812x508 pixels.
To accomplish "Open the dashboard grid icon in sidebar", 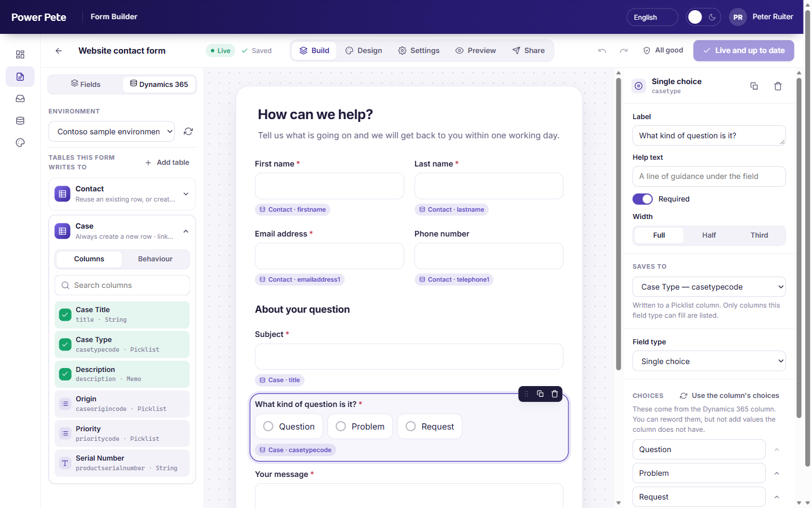I will [20, 55].
